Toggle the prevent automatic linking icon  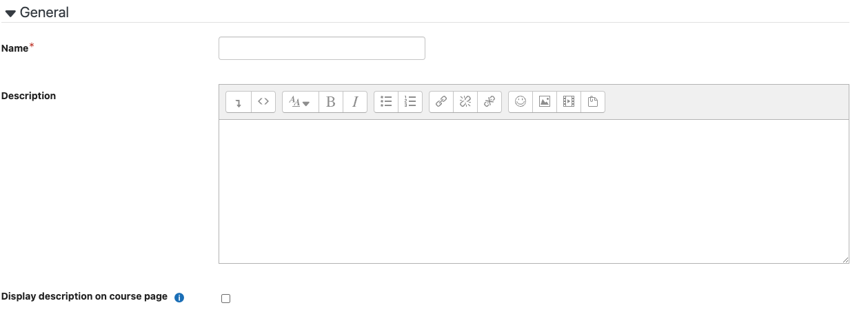pos(489,102)
